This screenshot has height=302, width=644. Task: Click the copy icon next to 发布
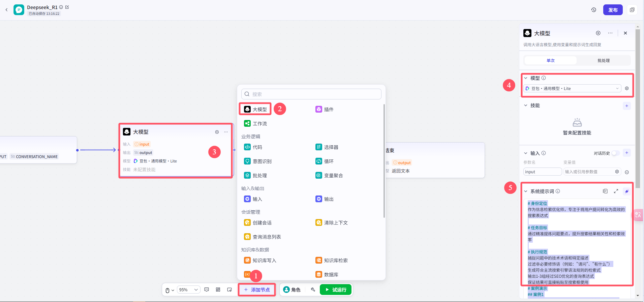(x=632, y=10)
